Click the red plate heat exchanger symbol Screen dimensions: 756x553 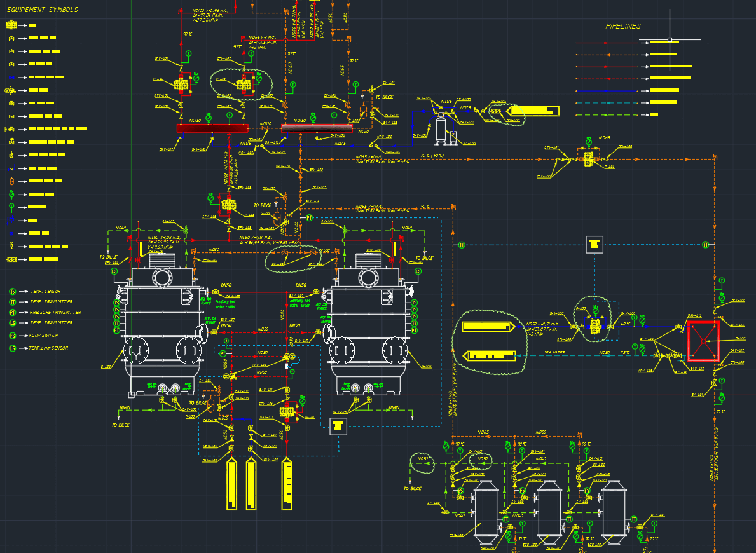coord(703,341)
